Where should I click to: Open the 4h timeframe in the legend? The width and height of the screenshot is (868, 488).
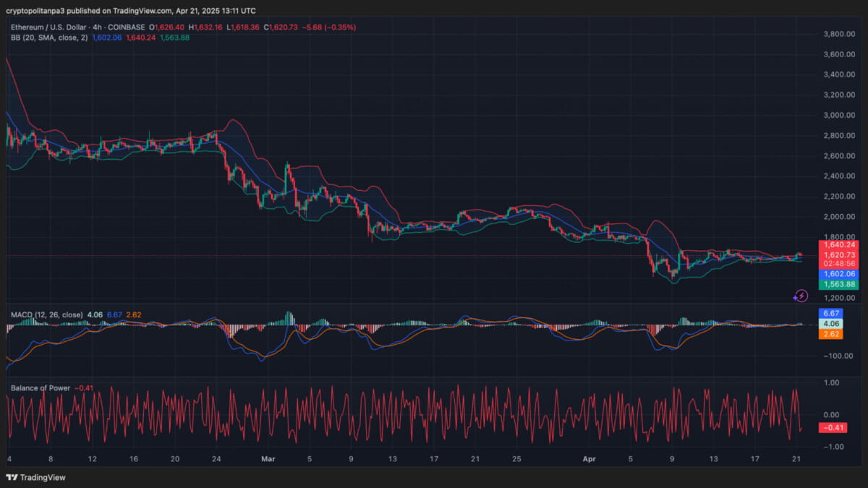tap(95, 27)
